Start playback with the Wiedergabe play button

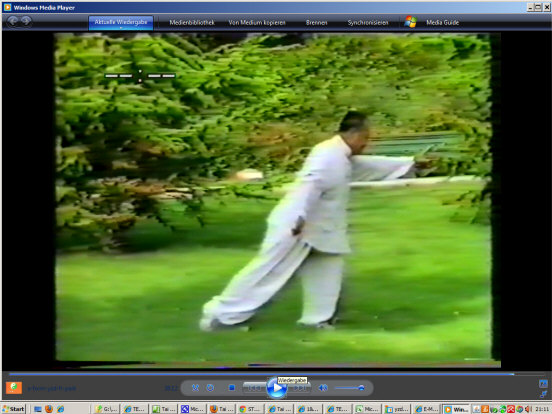pyautogui.click(x=277, y=388)
